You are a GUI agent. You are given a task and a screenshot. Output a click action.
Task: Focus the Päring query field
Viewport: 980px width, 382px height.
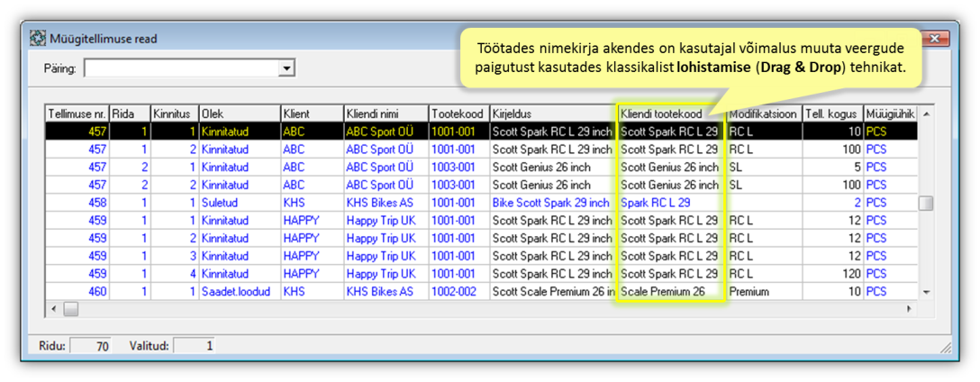[x=182, y=68]
